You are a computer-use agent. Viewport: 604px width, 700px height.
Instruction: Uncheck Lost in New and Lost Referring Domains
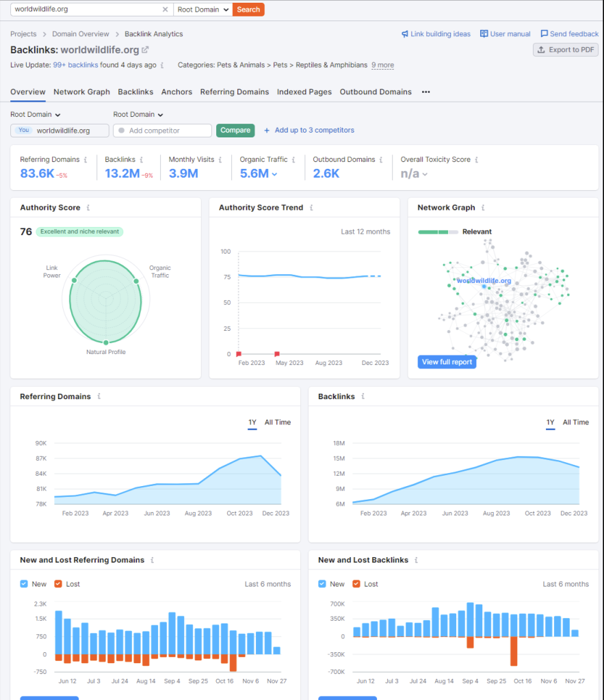[58, 584]
